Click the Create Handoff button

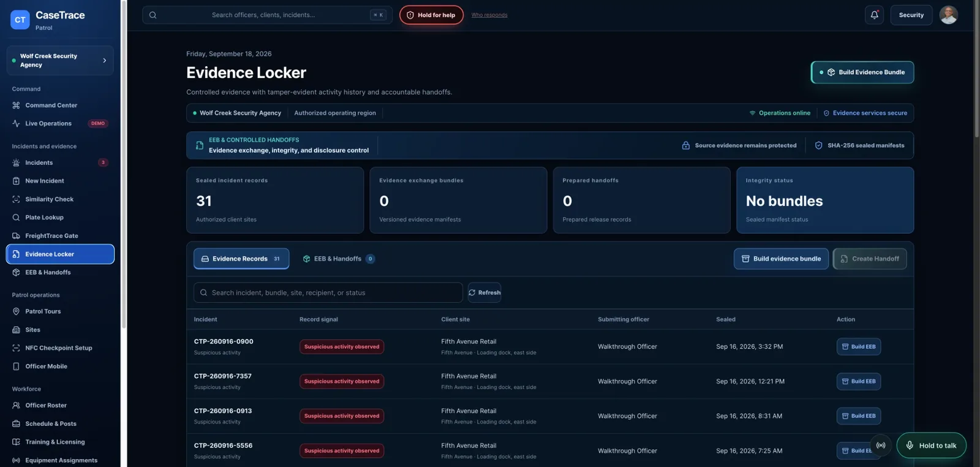coord(870,259)
